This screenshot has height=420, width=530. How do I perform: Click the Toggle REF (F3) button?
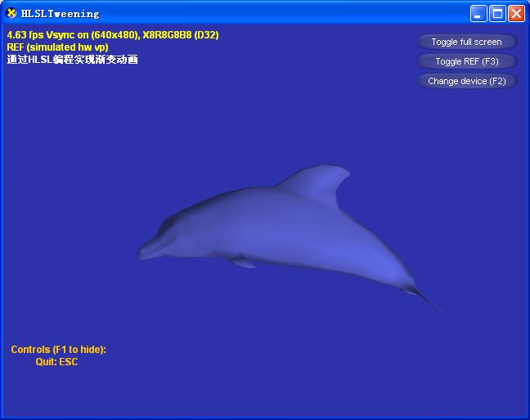(467, 61)
